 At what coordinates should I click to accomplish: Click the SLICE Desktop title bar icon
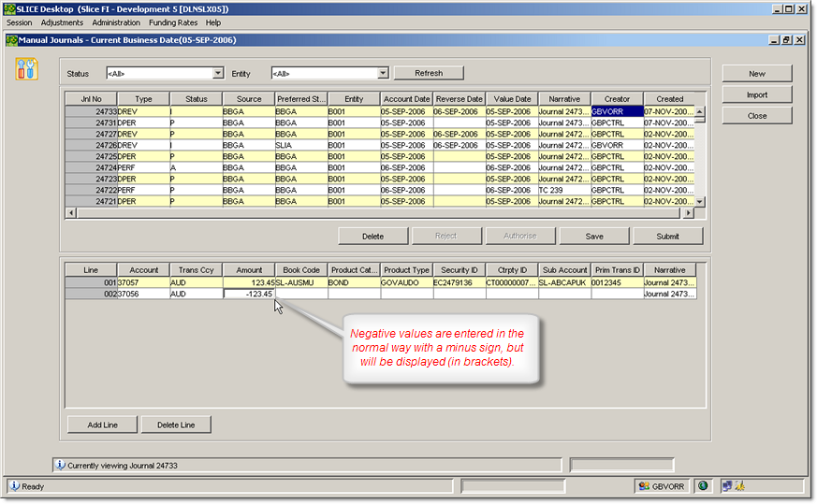pyautogui.click(x=9, y=8)
